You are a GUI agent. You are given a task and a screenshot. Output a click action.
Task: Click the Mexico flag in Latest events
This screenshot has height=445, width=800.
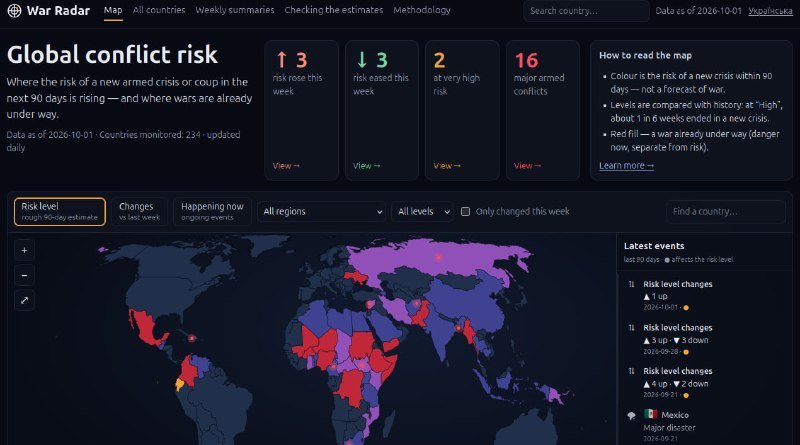click(x=650, y=414)
